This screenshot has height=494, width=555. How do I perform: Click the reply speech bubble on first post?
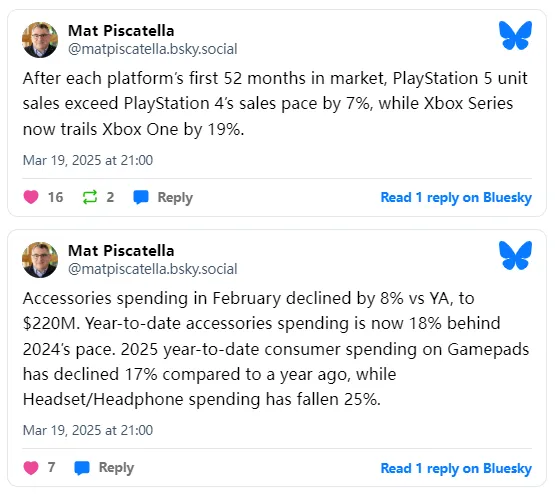pyautogui.click(x=141, y=197)
